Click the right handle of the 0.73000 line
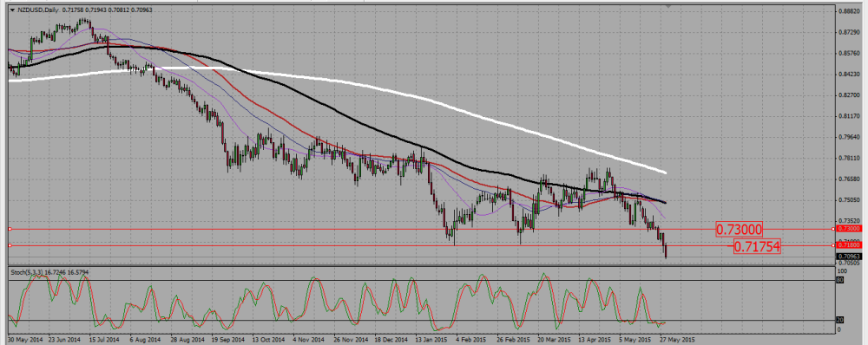 coord(834,228)
